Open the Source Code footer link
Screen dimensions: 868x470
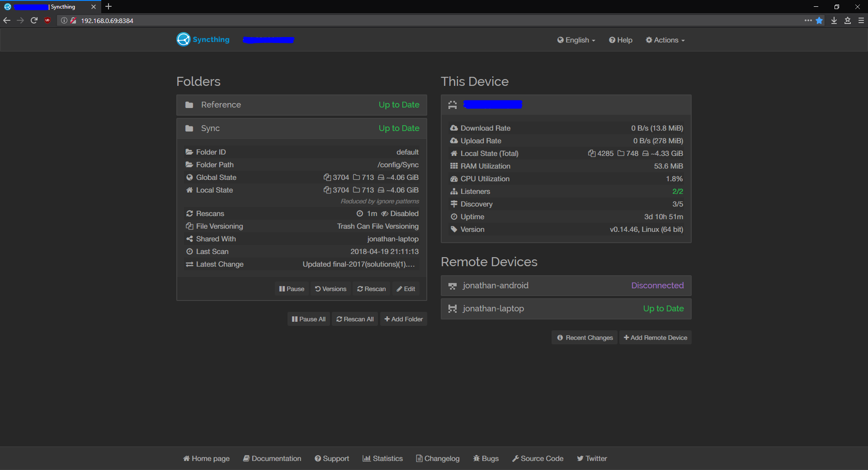[x=538, y=459]
